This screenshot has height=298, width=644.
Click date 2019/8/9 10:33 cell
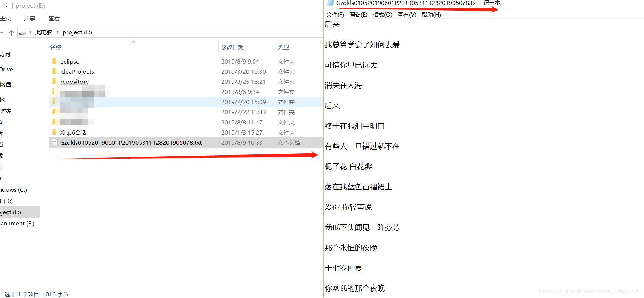point(241,142)
